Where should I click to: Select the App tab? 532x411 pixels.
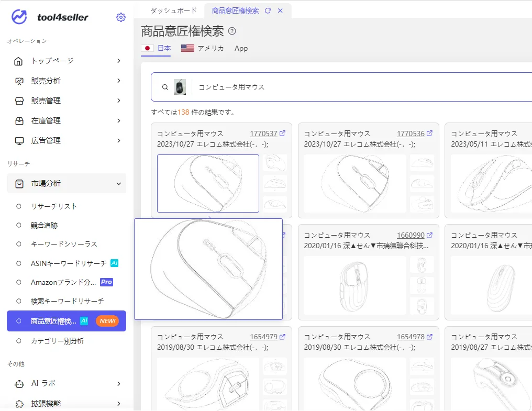[x=241, y=48]
